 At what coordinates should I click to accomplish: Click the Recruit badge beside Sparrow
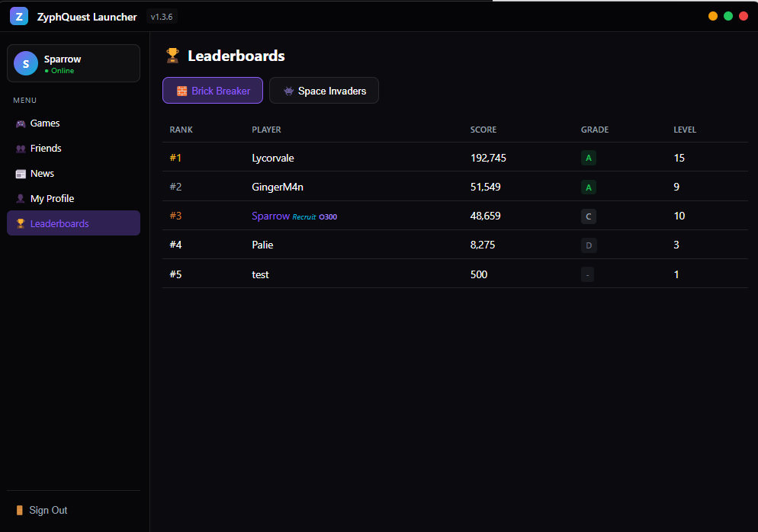[x=304, y=216]
